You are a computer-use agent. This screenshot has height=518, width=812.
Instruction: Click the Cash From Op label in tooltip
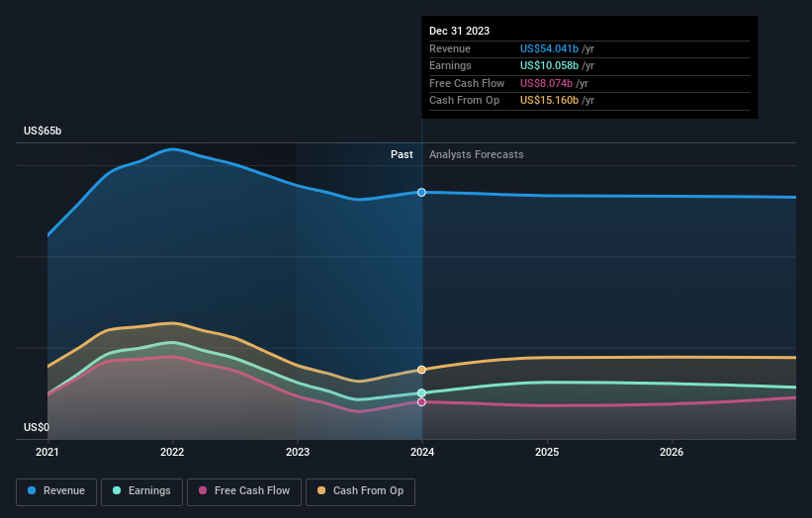click(x=464, y=101)
